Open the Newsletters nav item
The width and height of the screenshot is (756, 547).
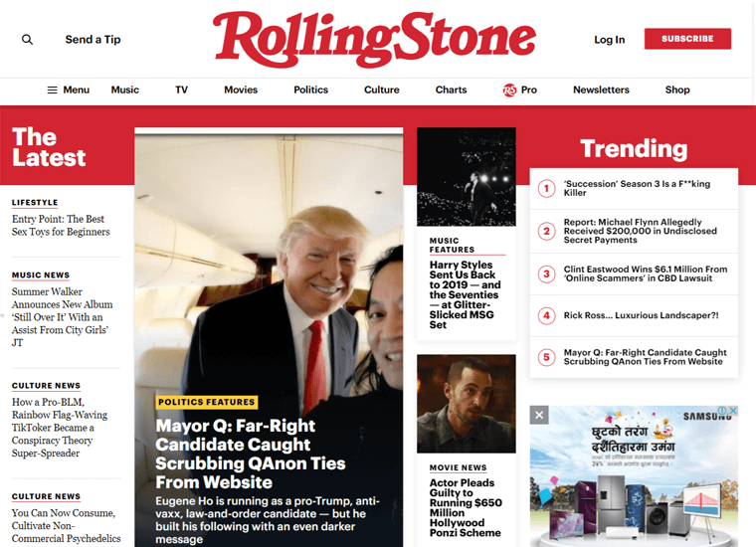[x=601, y=91]
